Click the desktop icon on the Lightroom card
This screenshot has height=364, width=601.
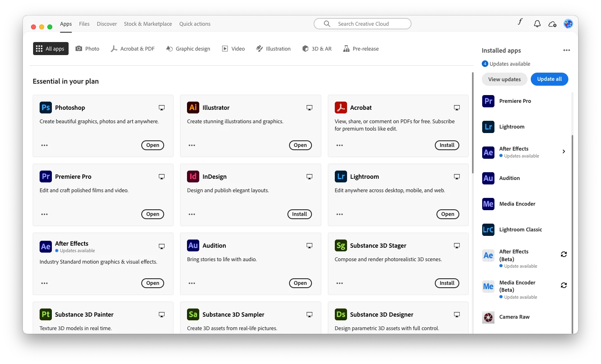(x=457, y=177)
